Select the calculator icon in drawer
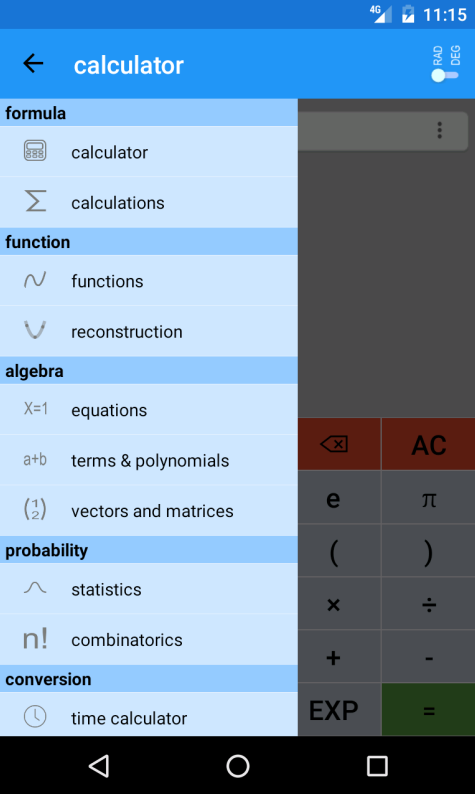This screenshot has height=794, width=475. [35, 151]
